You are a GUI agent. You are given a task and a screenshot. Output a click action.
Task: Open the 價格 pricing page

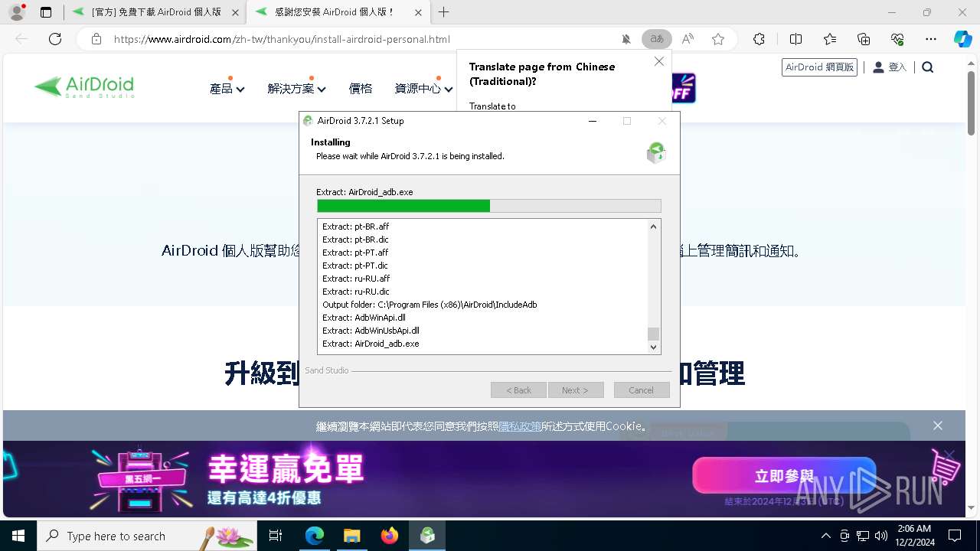pos(361,89)
